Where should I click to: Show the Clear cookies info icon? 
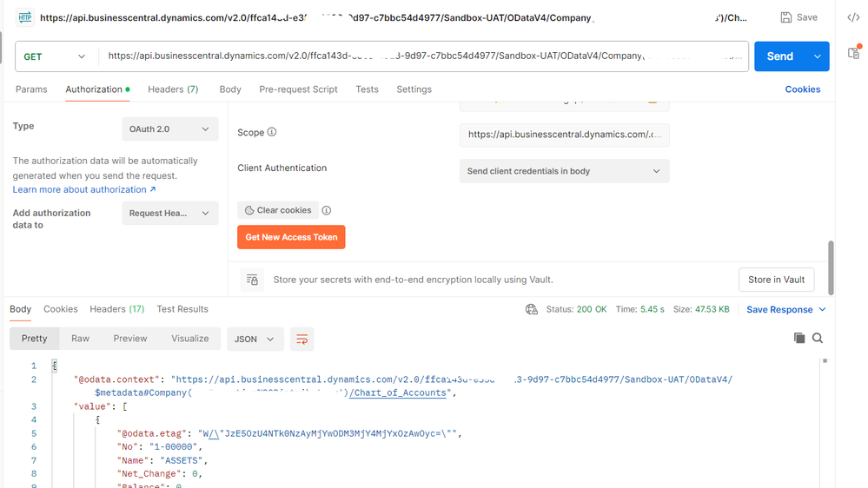[327, 210]
